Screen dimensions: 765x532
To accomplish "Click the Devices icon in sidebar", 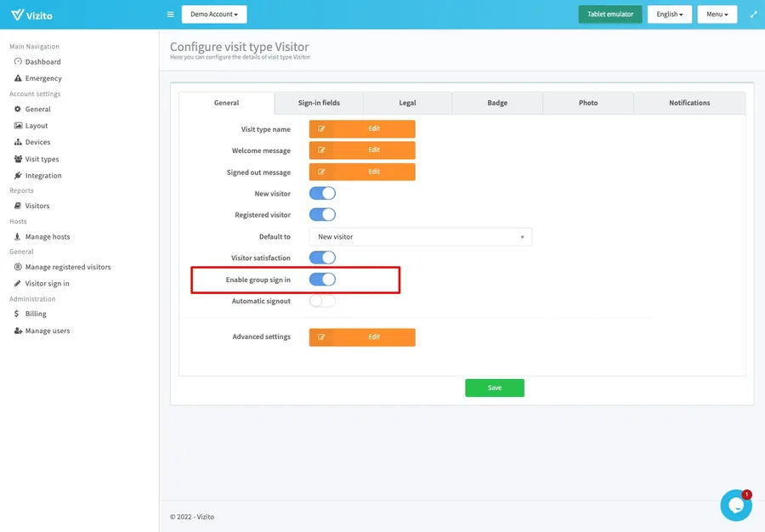I will tap(18, 142).
